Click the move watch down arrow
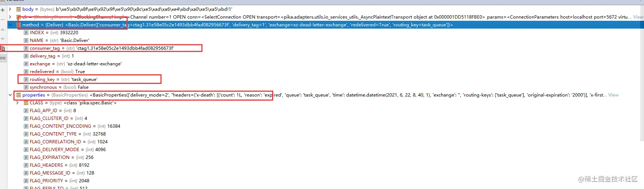The width and height of the screenshot is (644, 189). 3,39
